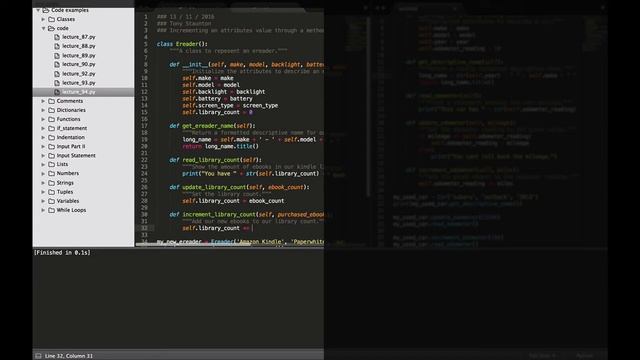
Task: Expand the Classes folder arrow
Action: 43,19
